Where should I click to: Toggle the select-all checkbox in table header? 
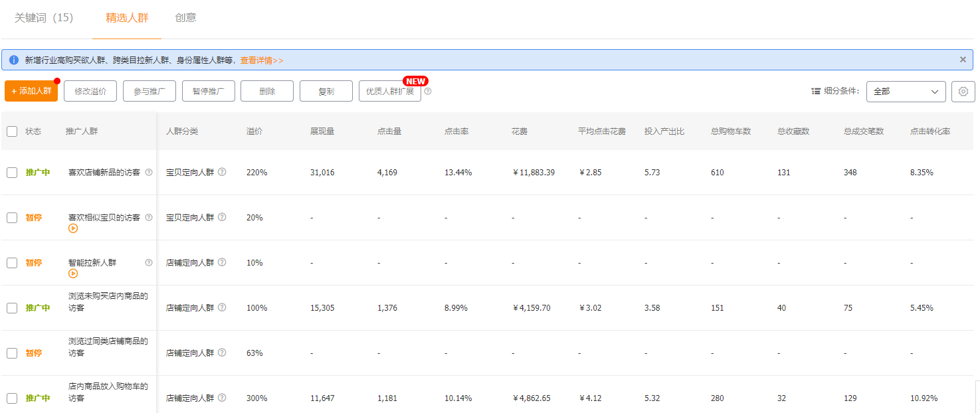click(12, 131)
